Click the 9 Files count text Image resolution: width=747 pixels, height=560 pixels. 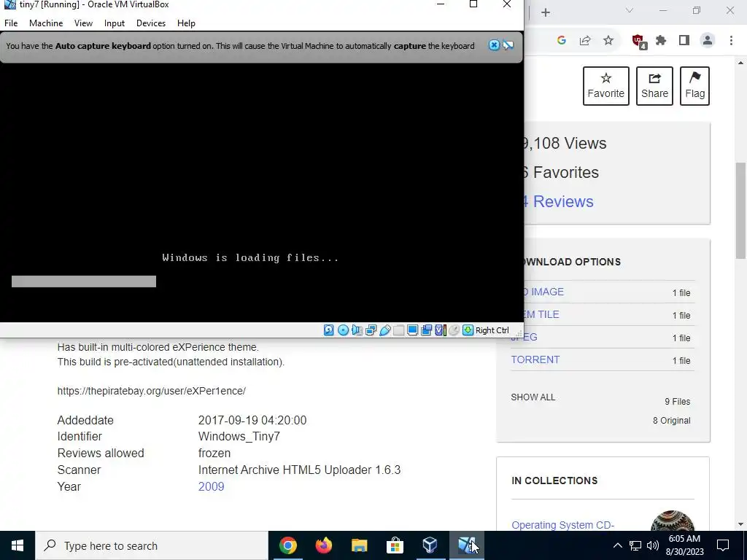678,402
